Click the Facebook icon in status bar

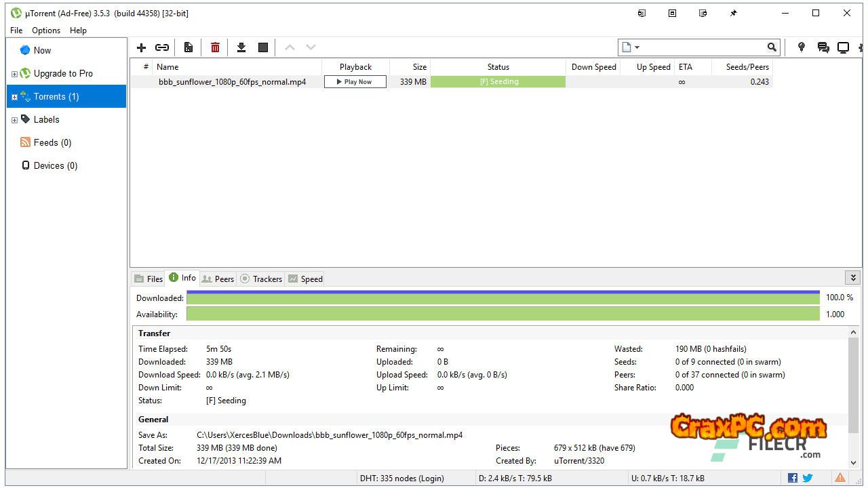coord(793,478)
